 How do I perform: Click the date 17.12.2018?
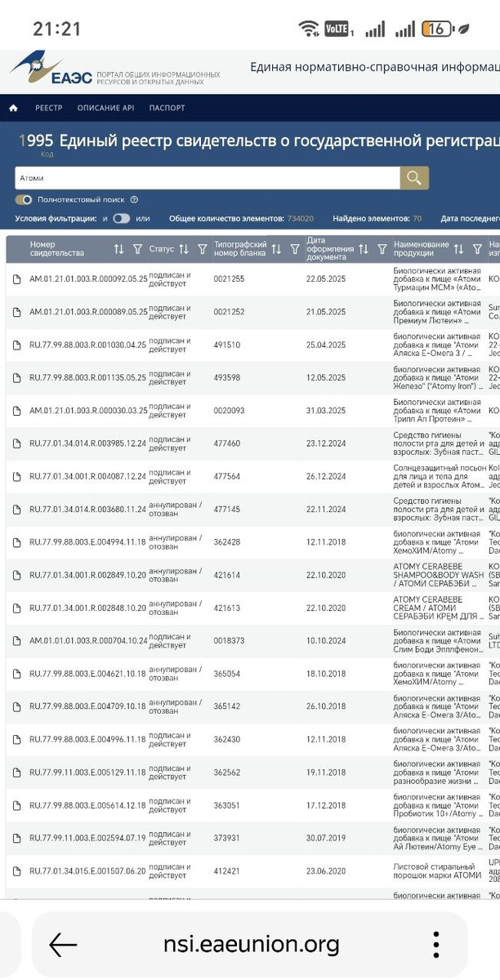(327, 806)
